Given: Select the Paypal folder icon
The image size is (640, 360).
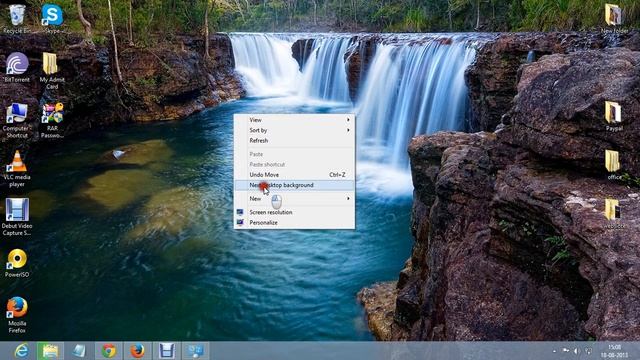Looking at the screenshot, I should [x=613, y=116].
